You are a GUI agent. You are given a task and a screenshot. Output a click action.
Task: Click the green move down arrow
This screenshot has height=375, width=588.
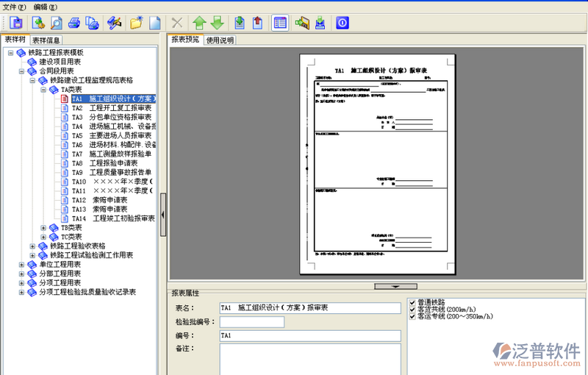217,23
